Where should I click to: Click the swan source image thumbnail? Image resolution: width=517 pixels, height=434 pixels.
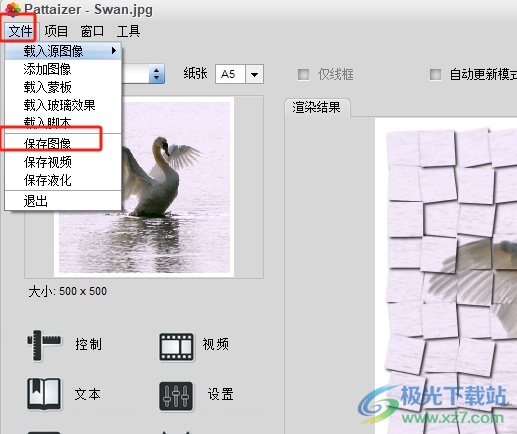(144, 187)
